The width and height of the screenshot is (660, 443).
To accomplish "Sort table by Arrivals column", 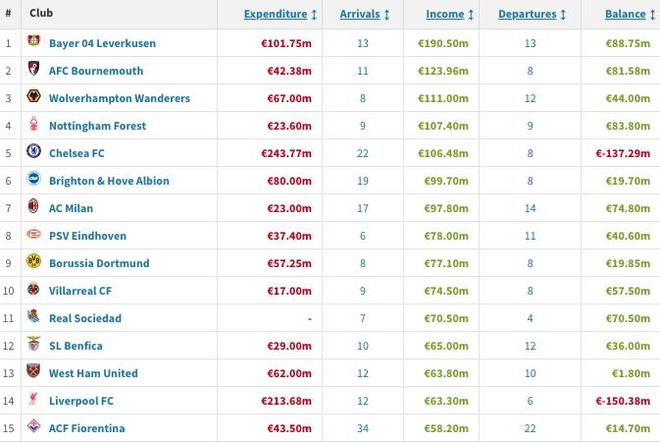I will pos(365,15).
